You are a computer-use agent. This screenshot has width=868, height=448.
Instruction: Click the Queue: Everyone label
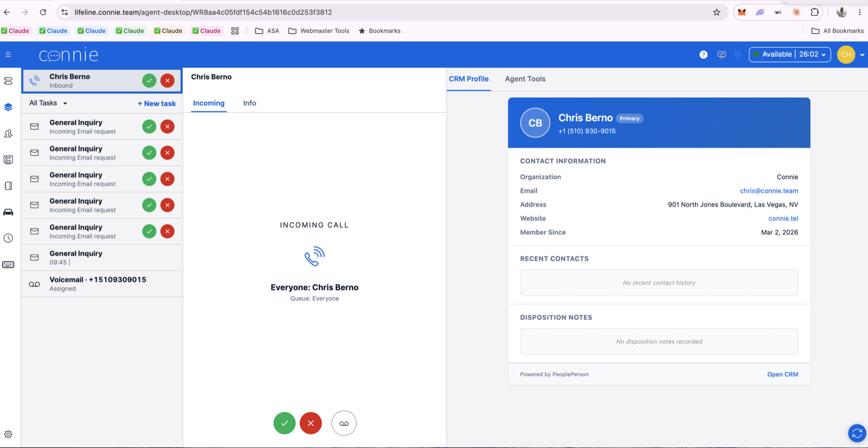(x=315, y=299)
